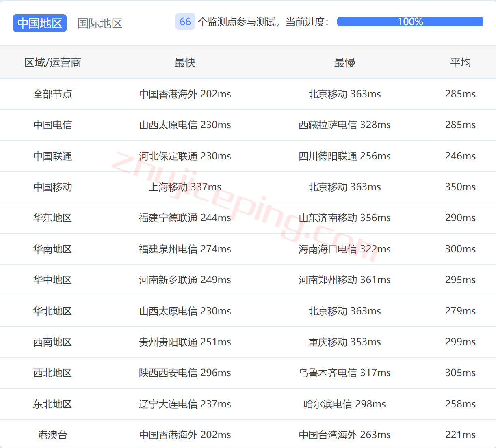Click 重庆移动 353ms cell
Image resolution: width=496 pixels, height=448 pixels.
point(344,342)
